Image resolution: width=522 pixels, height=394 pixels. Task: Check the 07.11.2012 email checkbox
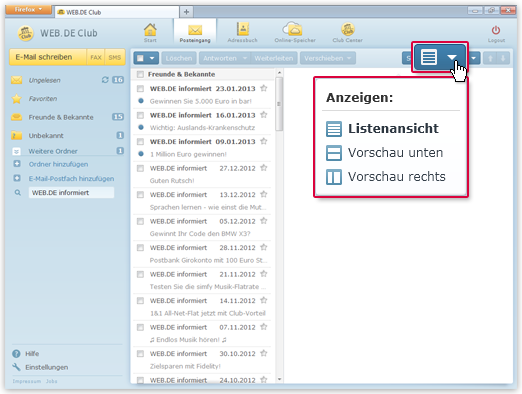click(140, 327)
